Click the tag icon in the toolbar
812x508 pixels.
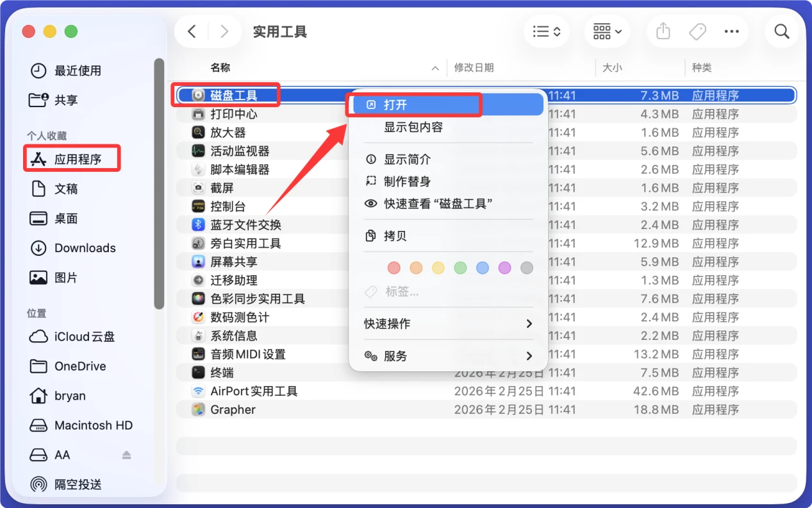tap(697, 31)
